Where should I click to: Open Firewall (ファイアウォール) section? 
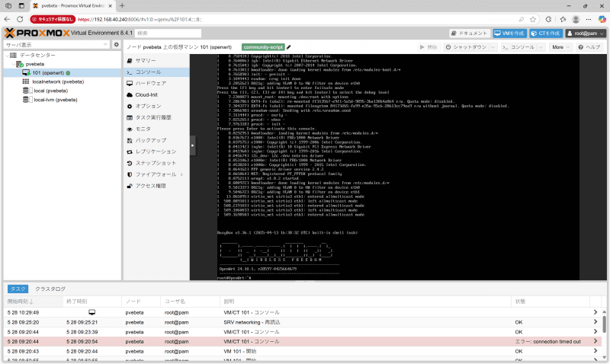click(156, 174)
